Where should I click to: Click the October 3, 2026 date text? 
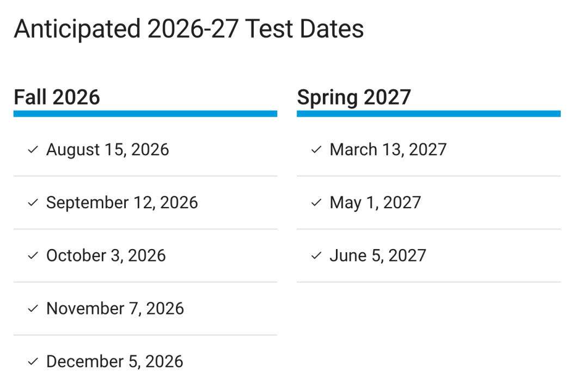106,256
